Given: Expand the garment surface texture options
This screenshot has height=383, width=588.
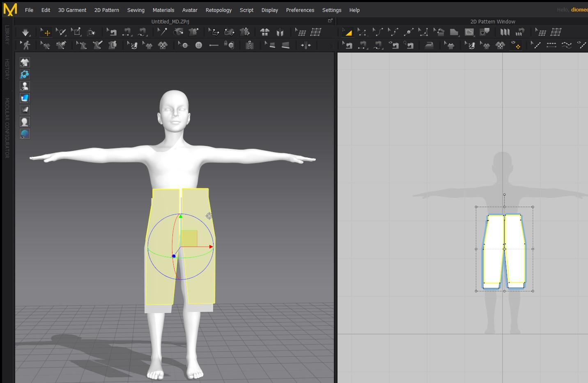Looking at the screenshot, I should point(25,98).
